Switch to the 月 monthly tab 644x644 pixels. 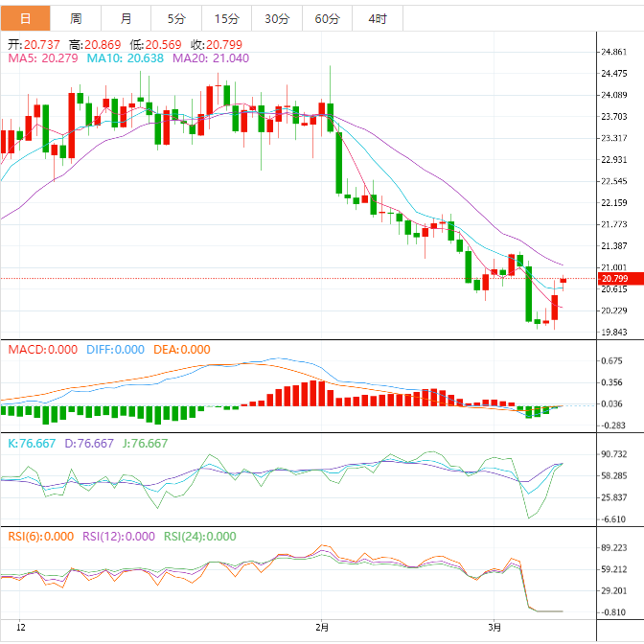126,18
